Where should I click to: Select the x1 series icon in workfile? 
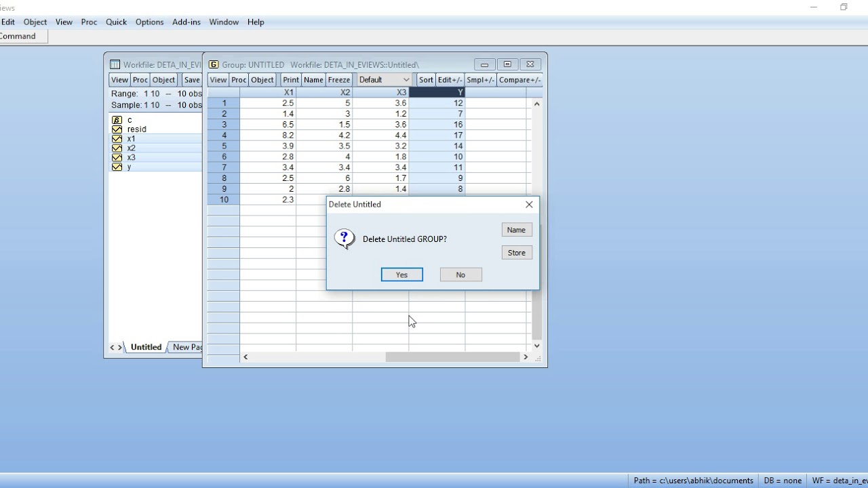[x=117, y=139]
